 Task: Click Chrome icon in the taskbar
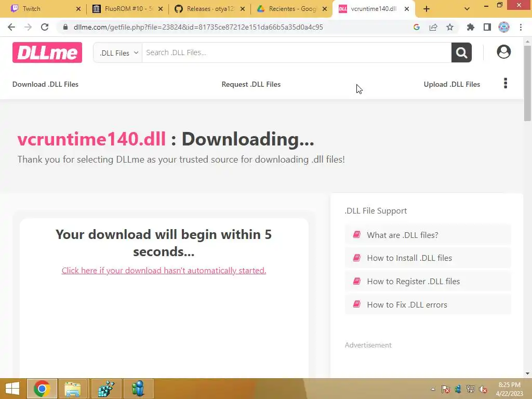(42, 389)
